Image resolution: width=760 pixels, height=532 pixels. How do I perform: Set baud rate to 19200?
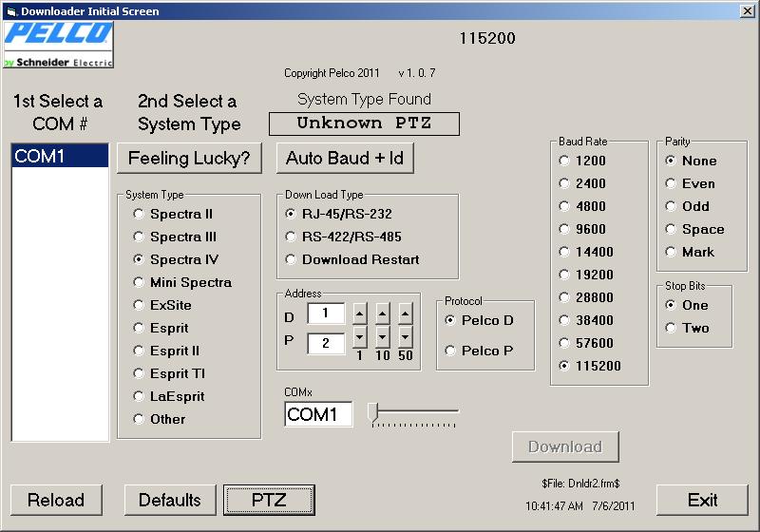[x=586, y=275]
